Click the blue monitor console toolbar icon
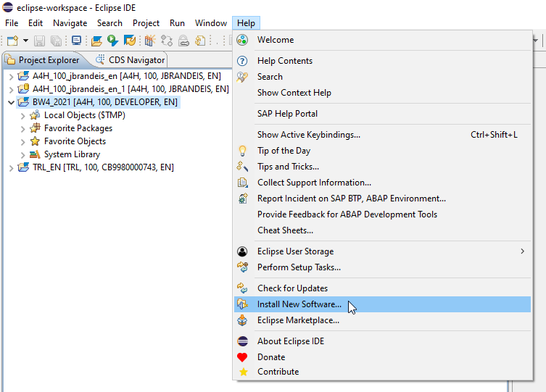This screenshot has height=392, width=546. (x=76, y=41)
